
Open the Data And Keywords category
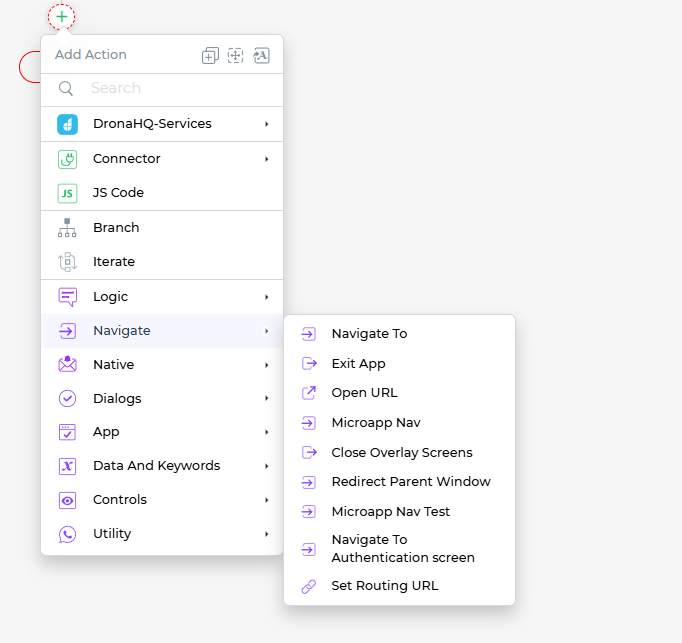tap(162, 466)
